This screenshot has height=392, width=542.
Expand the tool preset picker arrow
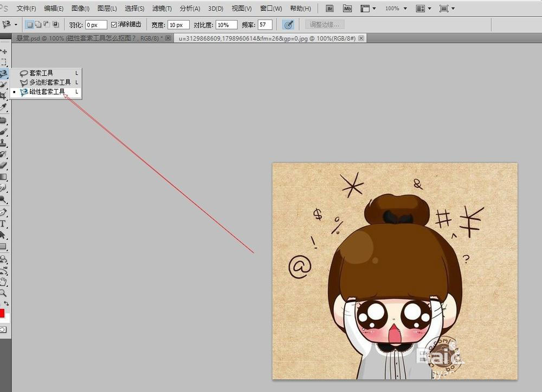tap(16, 25)
